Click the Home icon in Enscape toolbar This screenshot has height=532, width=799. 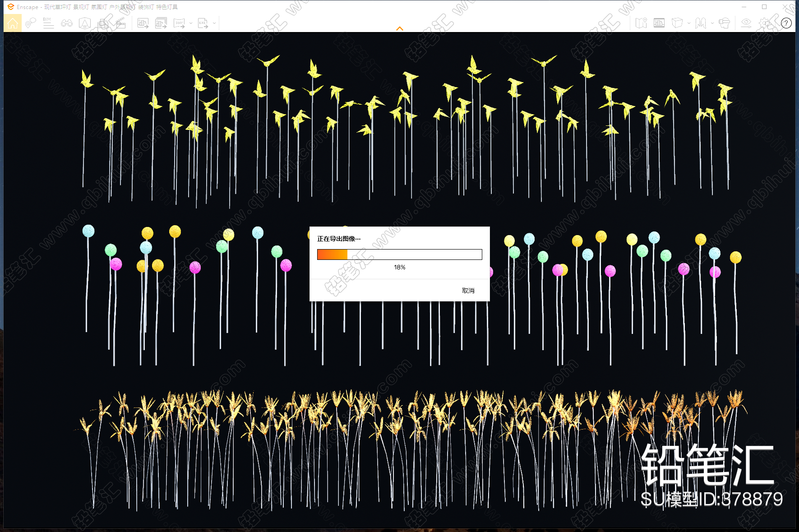[13, 23]
